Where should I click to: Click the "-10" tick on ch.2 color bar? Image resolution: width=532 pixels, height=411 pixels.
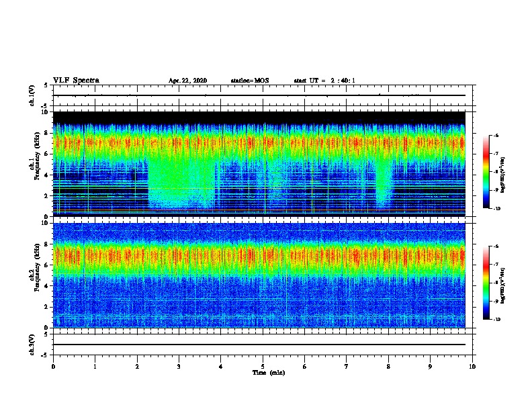[496, 320]
